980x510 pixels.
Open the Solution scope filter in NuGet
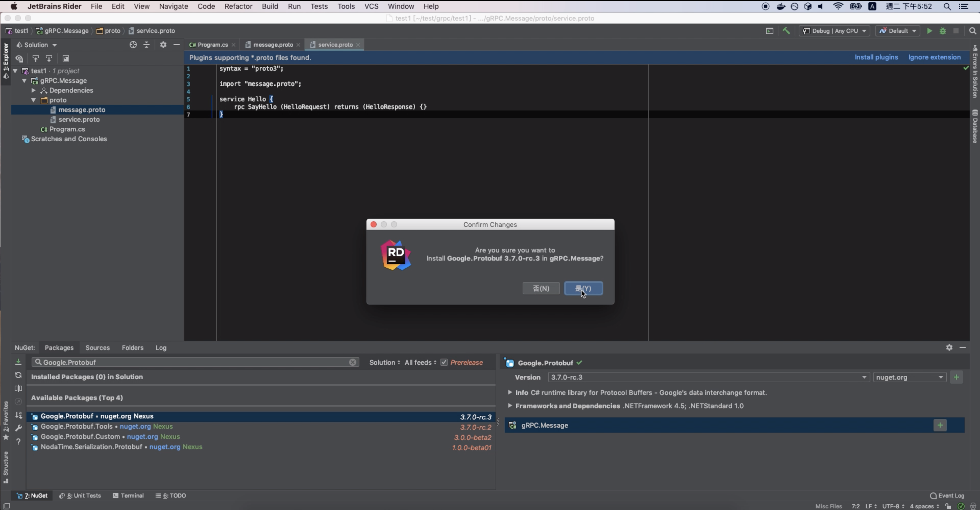(x=384, y=362)
